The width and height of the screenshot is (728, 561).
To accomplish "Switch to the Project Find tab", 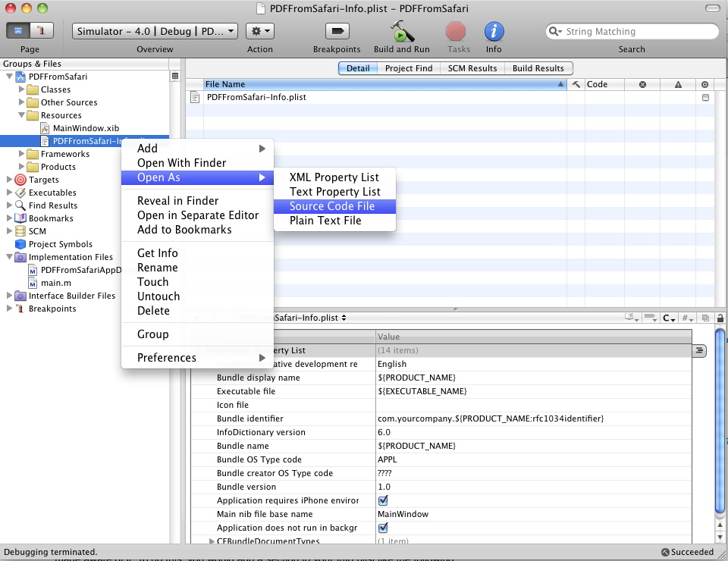I will pyautogui.click(x=408, y=68).
